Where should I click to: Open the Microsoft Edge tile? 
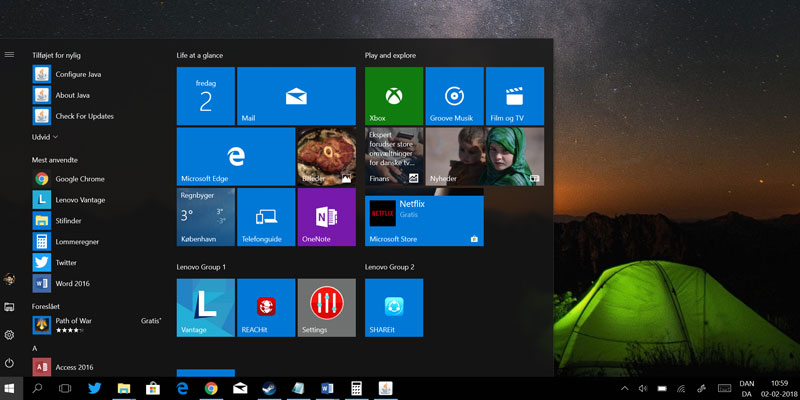pyautogui.click(x=236, y=157)
